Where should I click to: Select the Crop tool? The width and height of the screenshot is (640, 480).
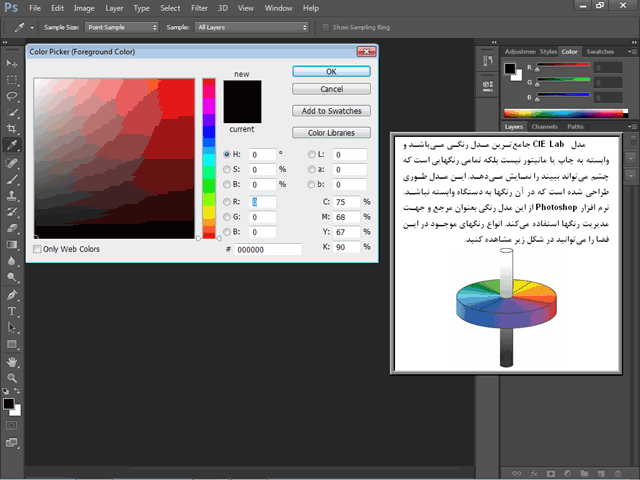point(12,129)
